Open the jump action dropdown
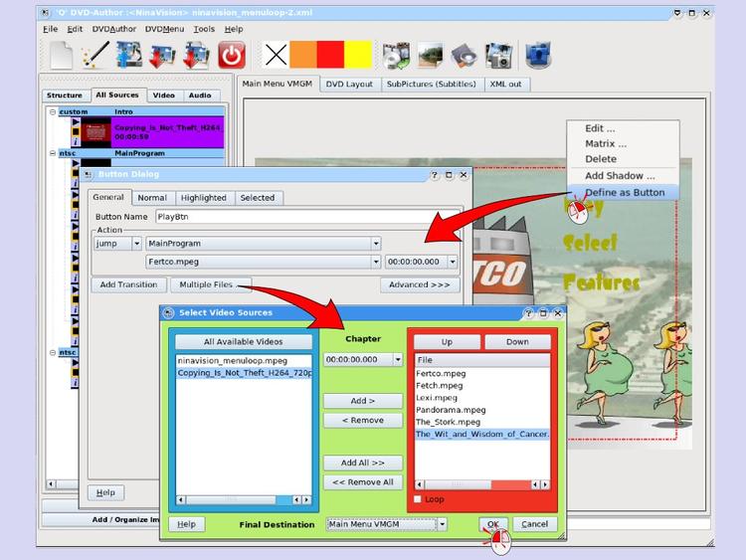Viewport: 746px width, 560px height. (x=136, y=244)
